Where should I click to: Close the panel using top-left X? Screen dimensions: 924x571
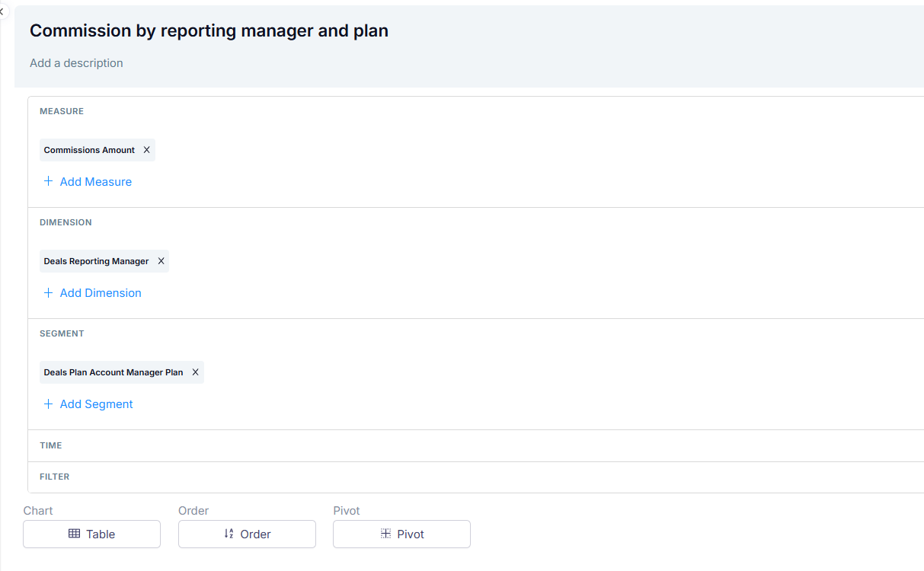tap(2, 11)
